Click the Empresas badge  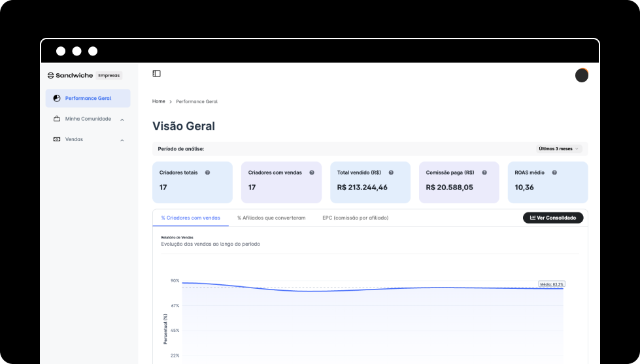pos(109,76)
